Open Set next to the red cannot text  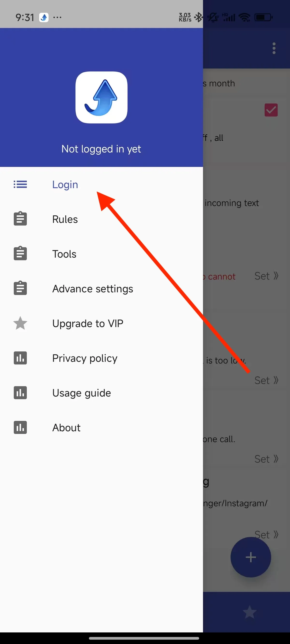(x=267, y=276)
